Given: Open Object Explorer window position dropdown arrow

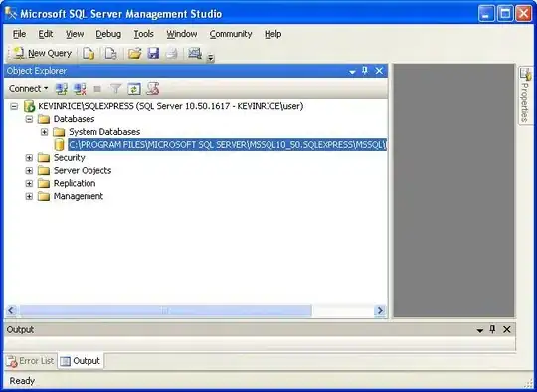Looking at the screenshot, I should coord(352,72).
